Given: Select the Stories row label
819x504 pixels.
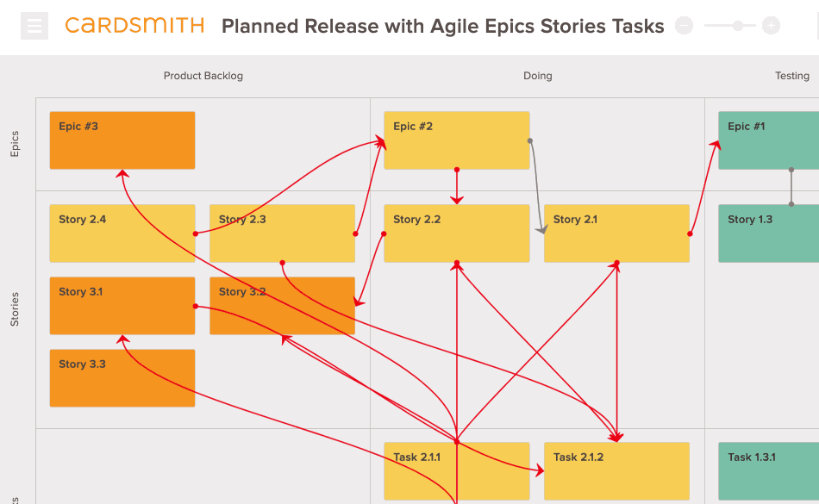Looking at the screenshot, I should pyautogui.click(x=15, y=309).
